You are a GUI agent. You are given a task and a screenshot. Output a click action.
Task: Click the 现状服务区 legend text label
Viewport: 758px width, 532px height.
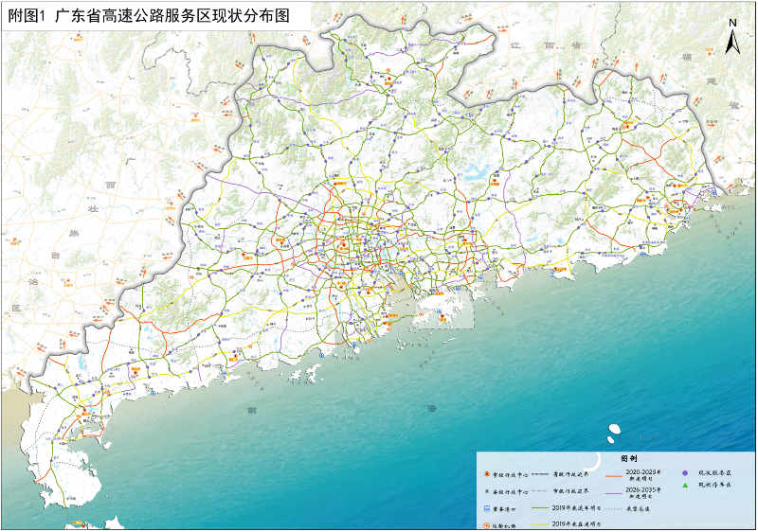coord(715,471)
